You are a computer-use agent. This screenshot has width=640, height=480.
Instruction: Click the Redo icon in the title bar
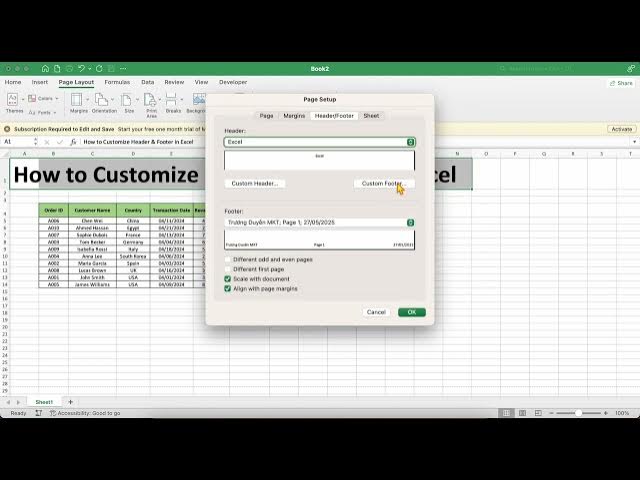[x=99, y=69]
